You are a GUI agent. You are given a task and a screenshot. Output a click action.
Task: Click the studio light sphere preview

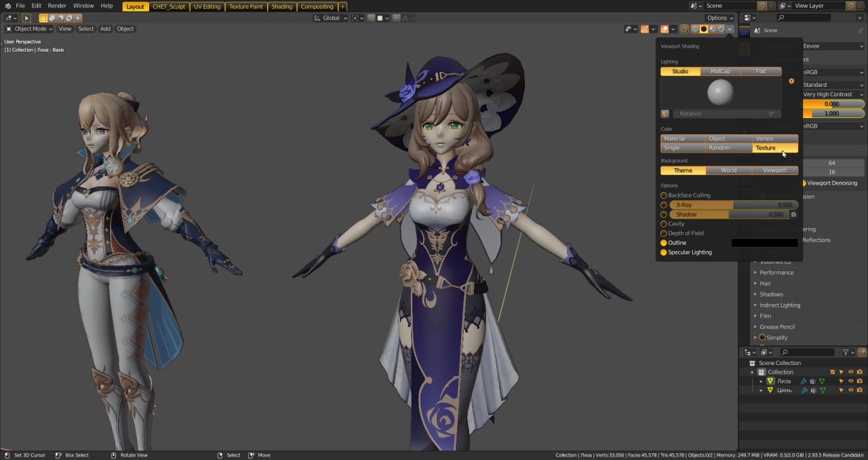721,92
